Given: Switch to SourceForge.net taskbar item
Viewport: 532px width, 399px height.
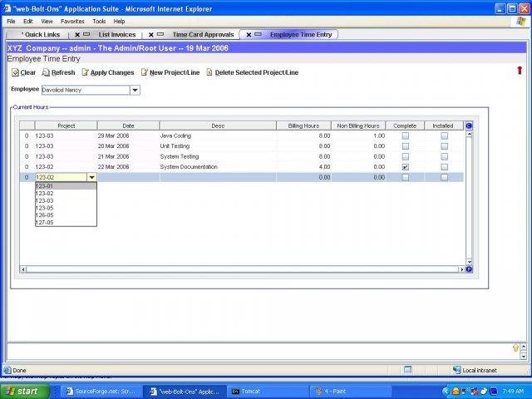Looking at the screenshot, I should pyautogui.click(x=101, y=392).
